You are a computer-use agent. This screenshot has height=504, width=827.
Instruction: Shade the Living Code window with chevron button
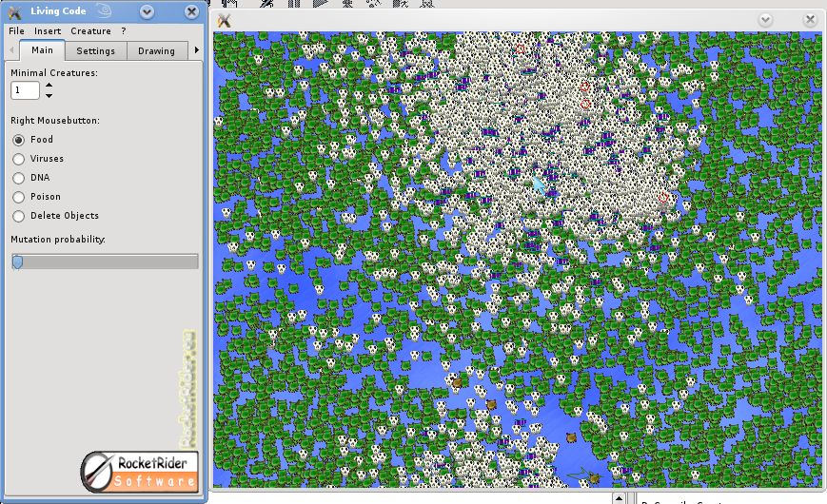pos(147,11)
